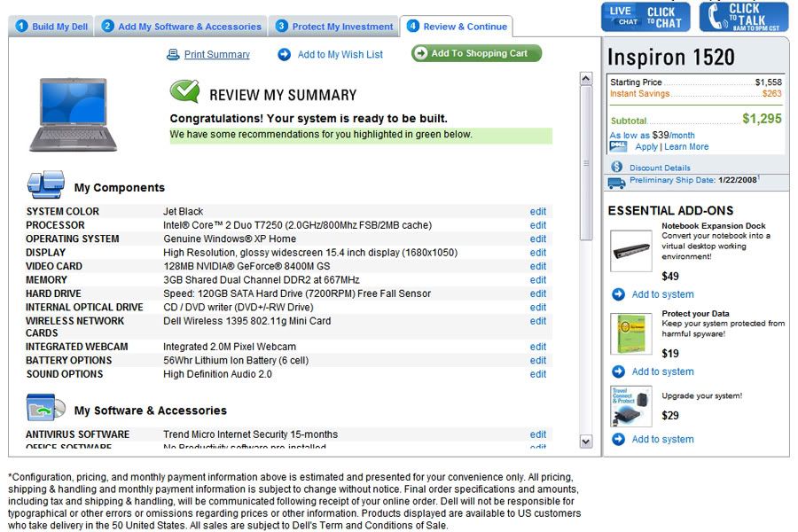Click the arrow icon under Notebook Expansion Dock
Viewport: 798px width, 532px height.
coord(618,294)
